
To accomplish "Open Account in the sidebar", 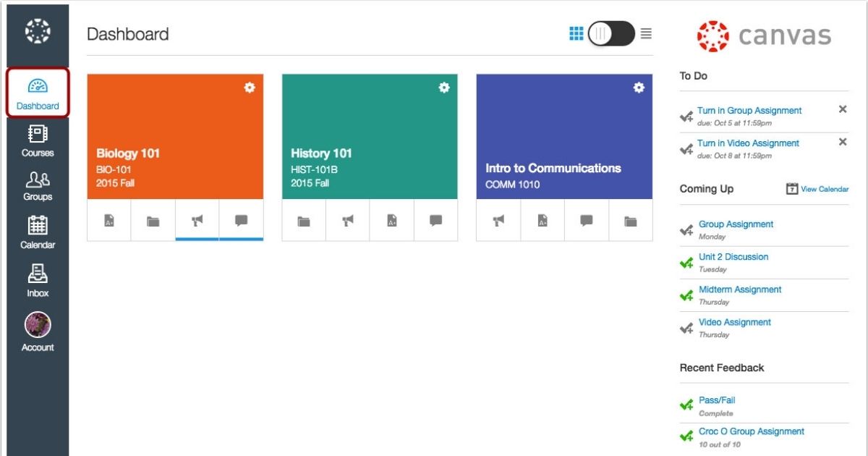I will (38, 332).
